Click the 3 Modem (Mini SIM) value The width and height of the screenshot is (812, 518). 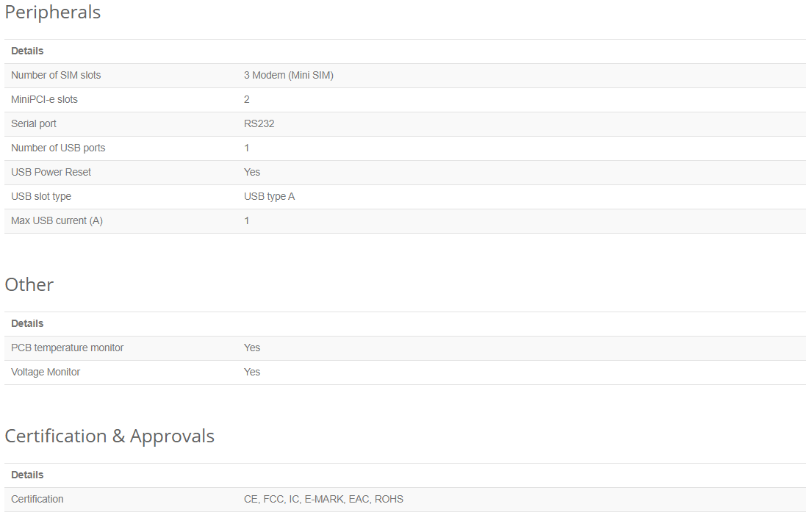tap(289, 75)
